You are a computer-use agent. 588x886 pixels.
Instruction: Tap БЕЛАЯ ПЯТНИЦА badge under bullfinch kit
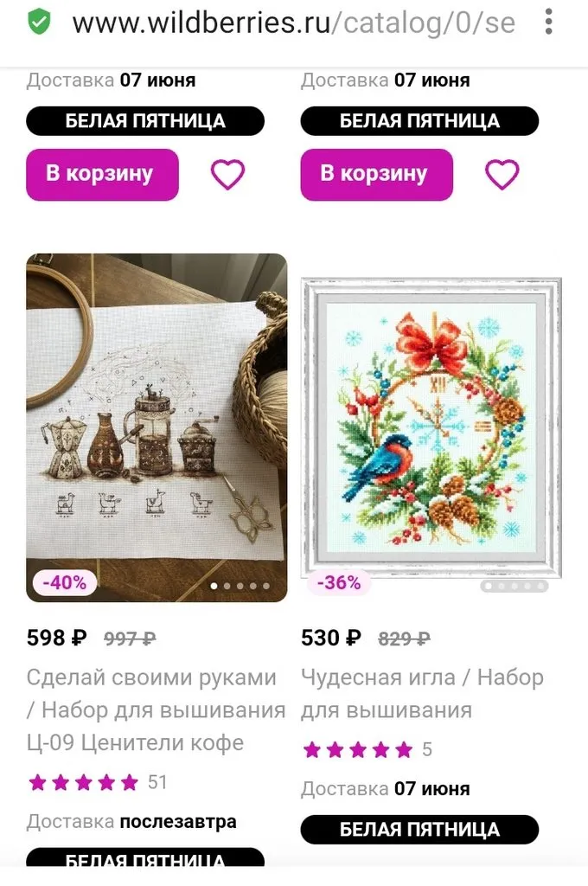pyautogui.click(x=419, y=830)
